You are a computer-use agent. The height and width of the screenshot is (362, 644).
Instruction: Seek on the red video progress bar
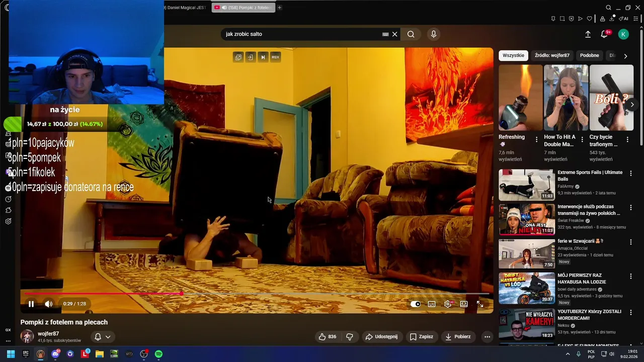tap(257, 294)
